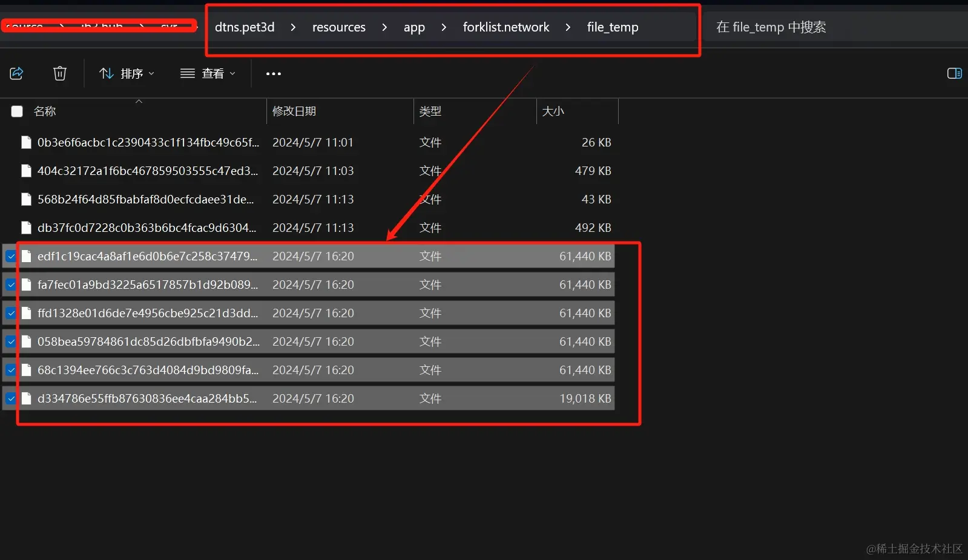Click the 26 KB size cell

click(596, 142)
